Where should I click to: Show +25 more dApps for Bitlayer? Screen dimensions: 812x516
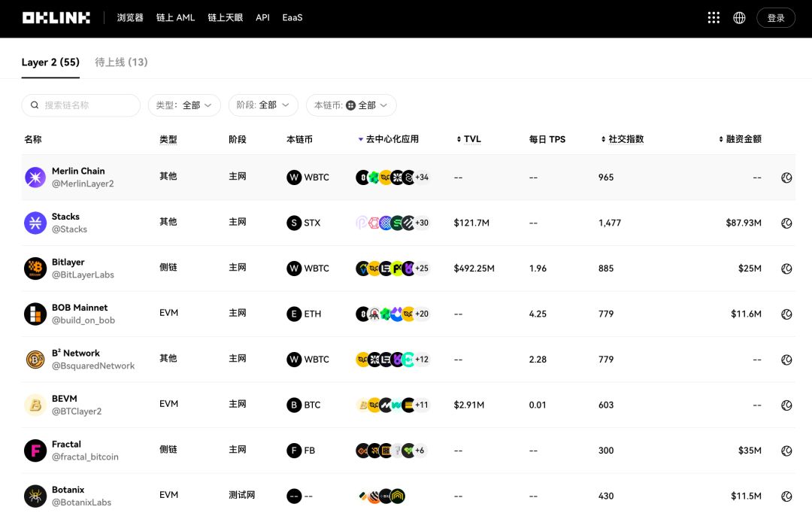pyautogui.click(x=422, y=269)
